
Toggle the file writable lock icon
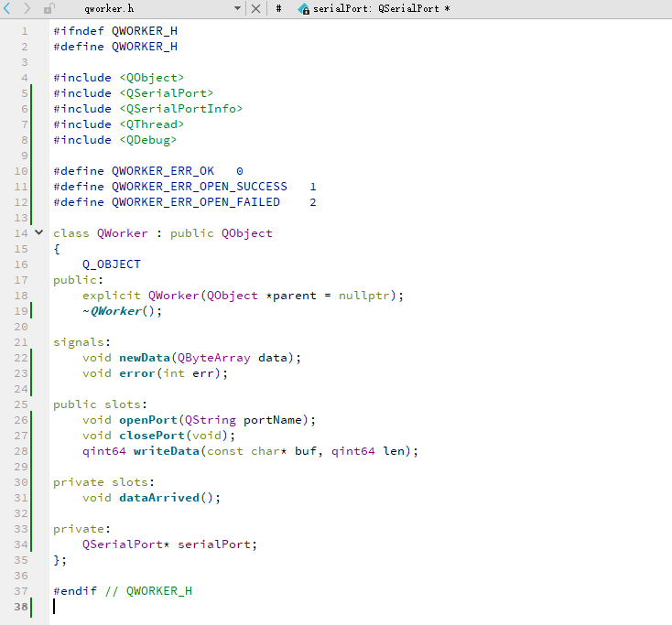coord(49,8)
